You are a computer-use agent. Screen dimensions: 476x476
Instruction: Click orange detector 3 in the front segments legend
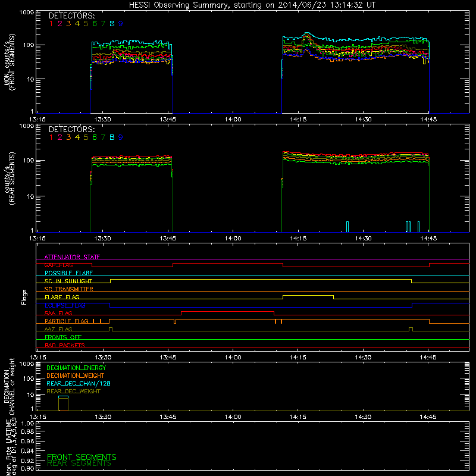point(68,24)
